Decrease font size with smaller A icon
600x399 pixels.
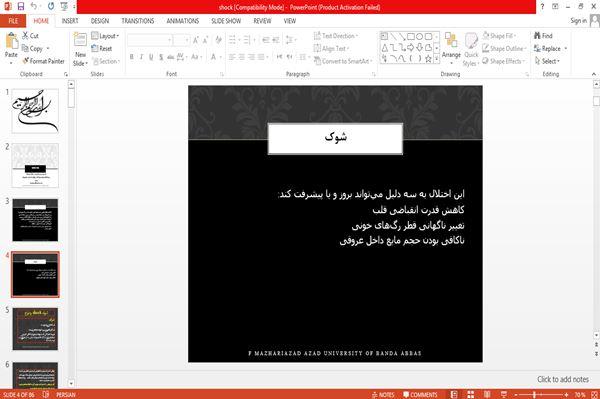[x=205, y=39]
